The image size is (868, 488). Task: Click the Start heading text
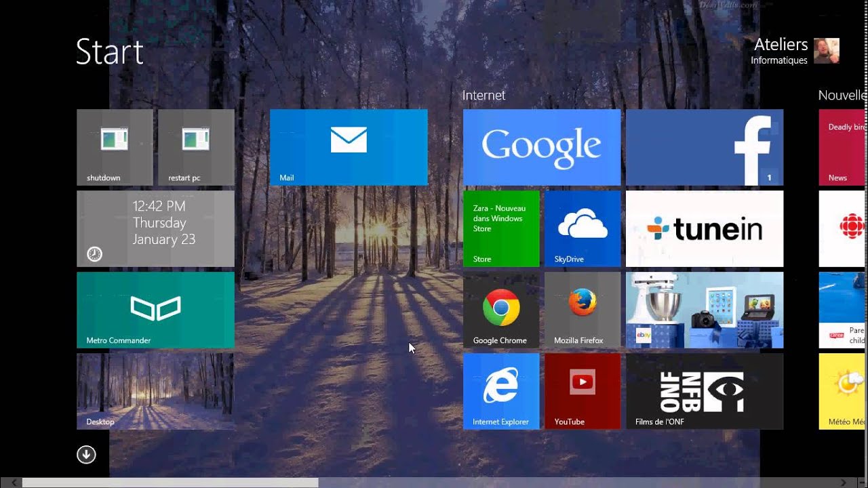click(110, 52)
